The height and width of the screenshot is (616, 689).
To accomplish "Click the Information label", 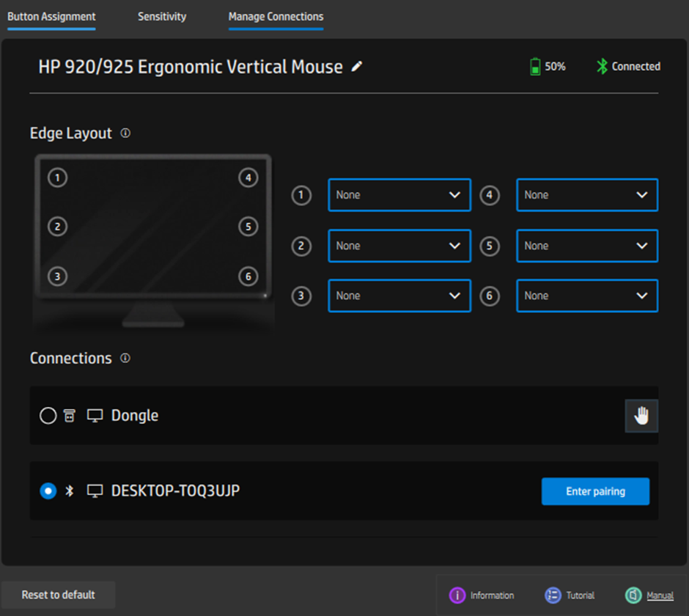I will pos(492,595).
